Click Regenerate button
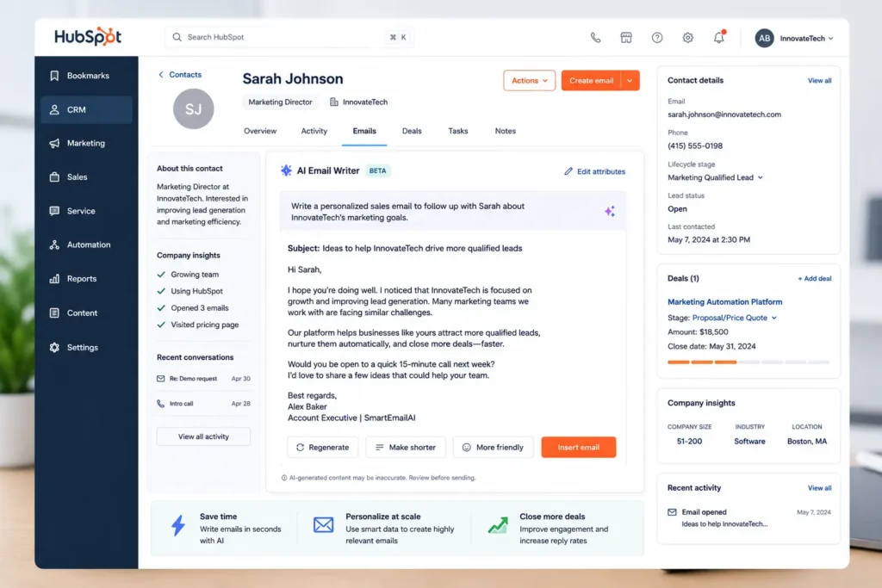 323,448
